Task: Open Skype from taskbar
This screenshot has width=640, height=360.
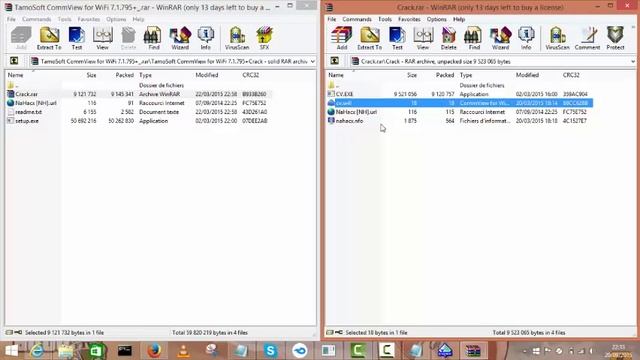Action: (x=270, y=351)
